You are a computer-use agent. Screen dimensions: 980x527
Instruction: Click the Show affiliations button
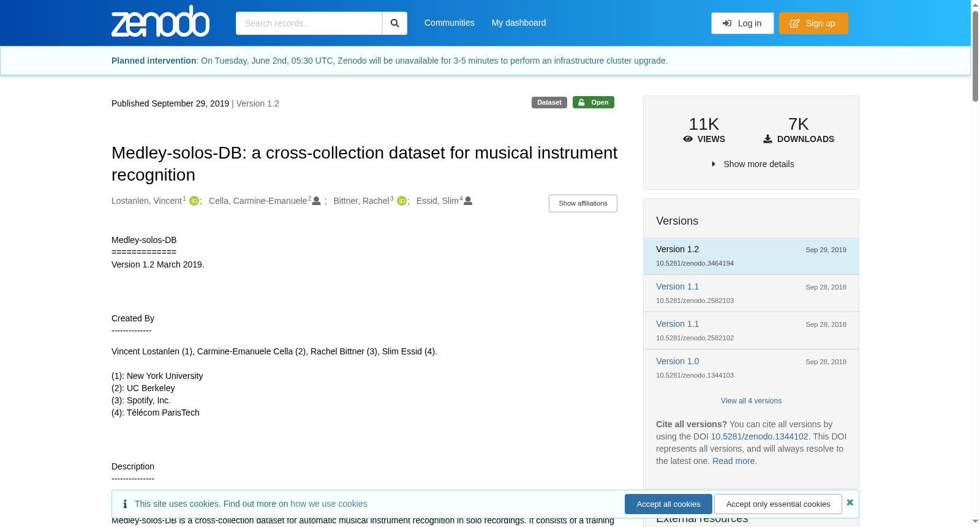(x=583, y=203)
